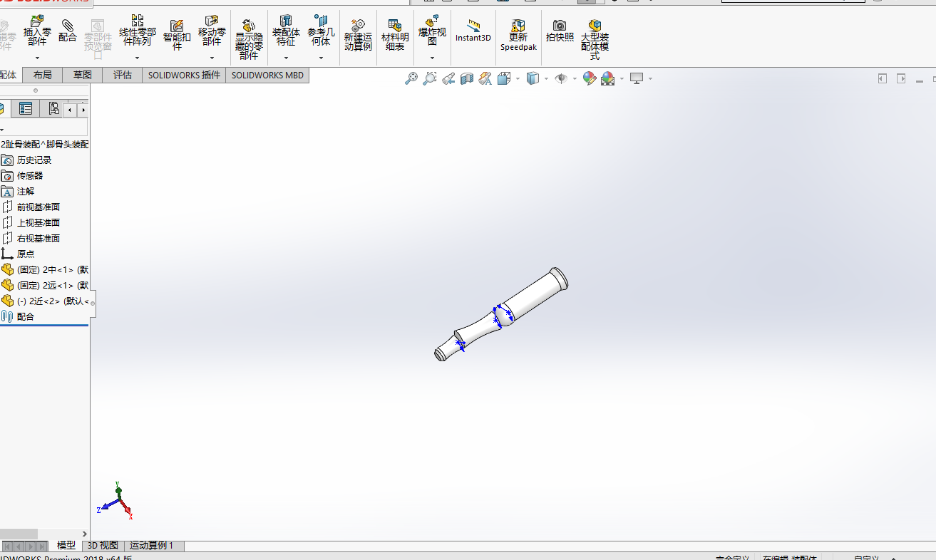Image resolution: width=936 pixels, height=560 pixels.
Task: Select Linear Component Pattern (线性零部件阵列)
Action: click(x=137, y=31)
